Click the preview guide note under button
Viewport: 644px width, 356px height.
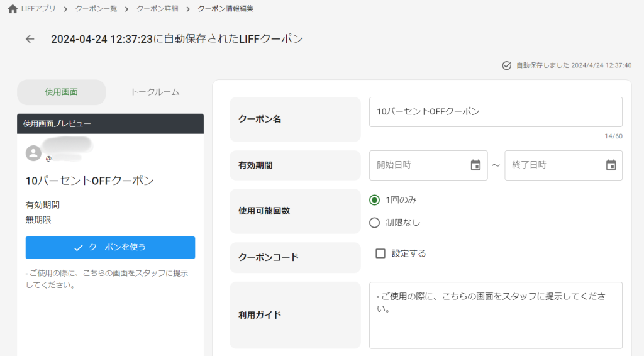point(107,279)
